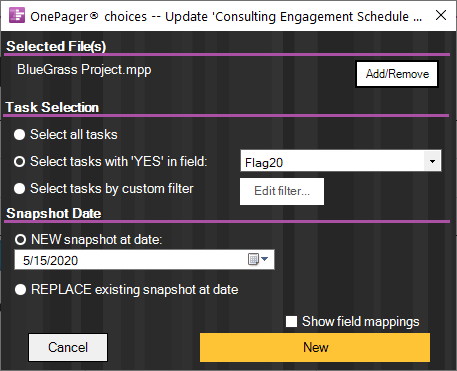Image resolution: width=457 pixels, height=371 pixels.
Task: Click the yellow New button
Action: pyautogui.click(x=315, y=347)
